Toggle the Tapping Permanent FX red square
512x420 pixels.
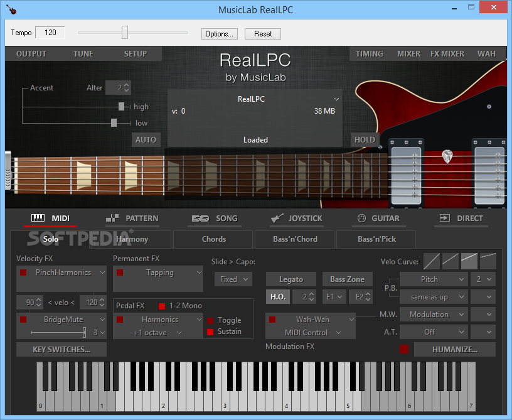(x=120, y=272)
